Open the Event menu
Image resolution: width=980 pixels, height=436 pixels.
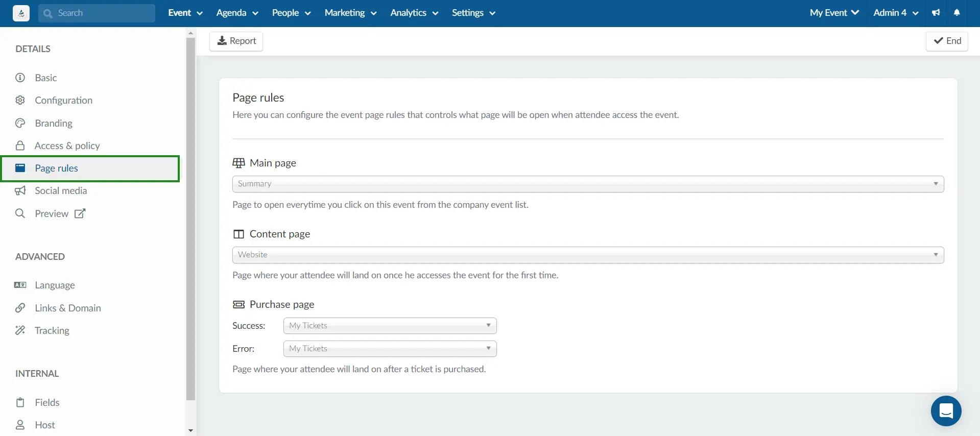point(185,13)
